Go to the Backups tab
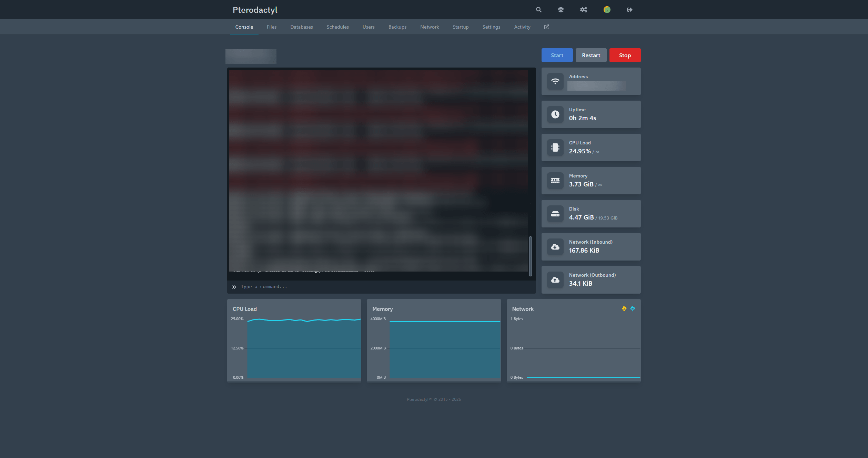 [397, 27]
